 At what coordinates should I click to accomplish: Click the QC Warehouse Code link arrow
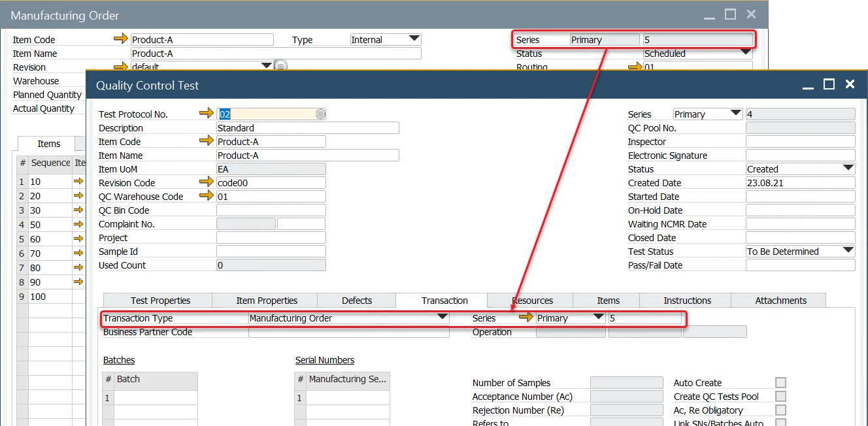[x=207, y=196]
